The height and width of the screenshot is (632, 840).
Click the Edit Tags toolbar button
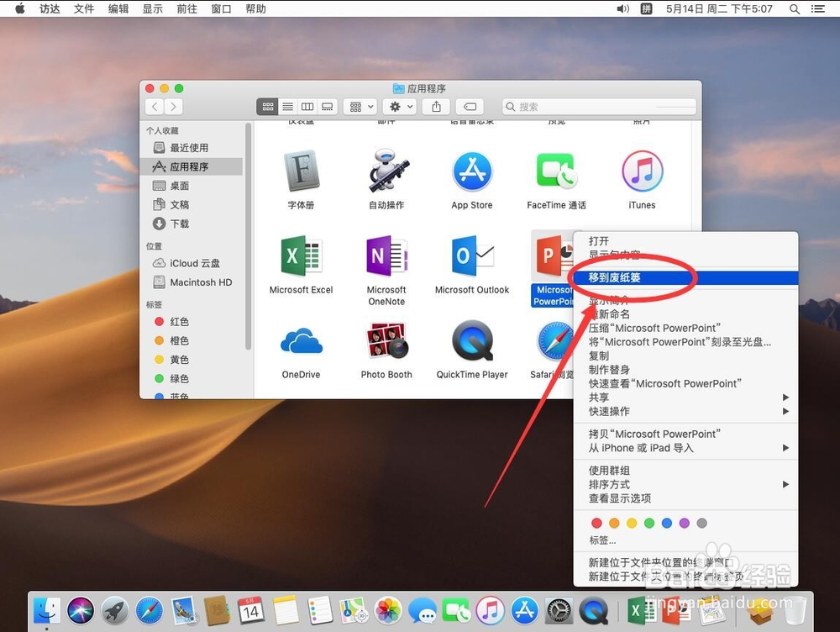point(470,107)
